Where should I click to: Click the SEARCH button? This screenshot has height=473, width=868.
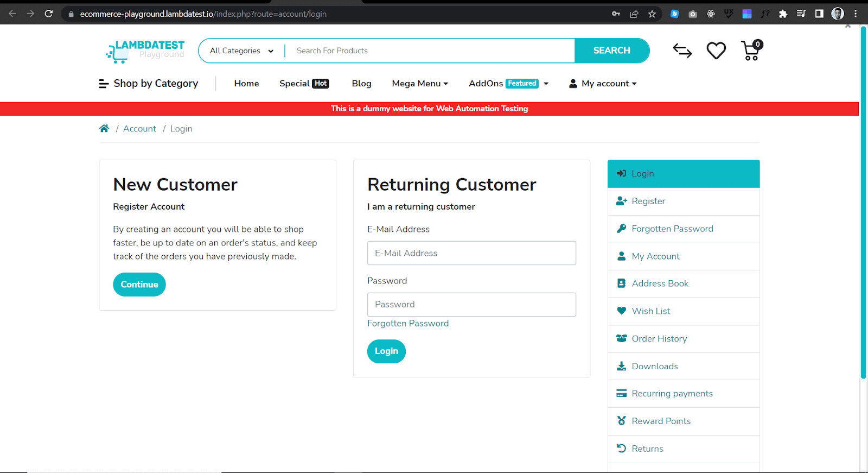[612, 51]
